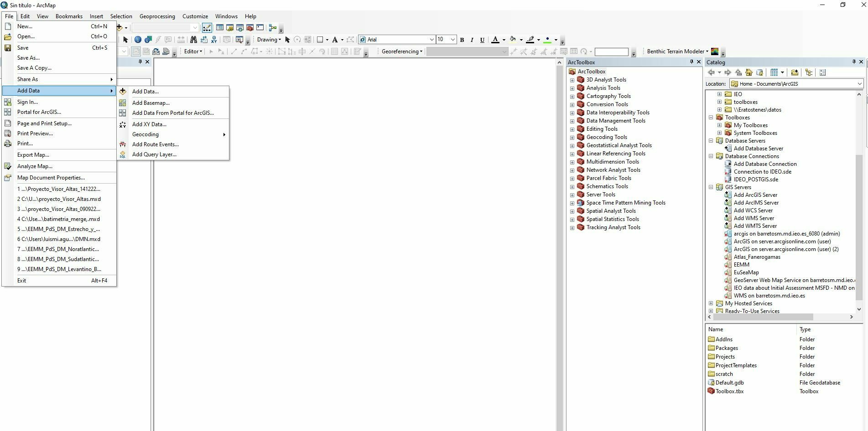Open the Georeferencing dropdown menu
Viewport: 868px width, 431px height.
[x=402, y=51]
